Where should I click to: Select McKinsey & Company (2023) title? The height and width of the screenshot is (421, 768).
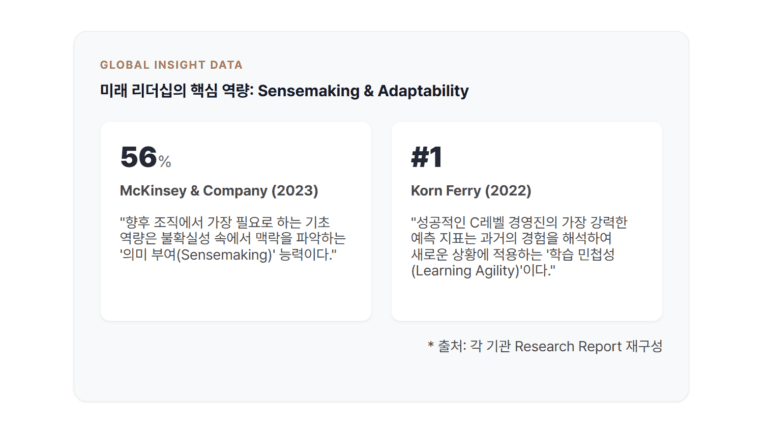[219, 190]
